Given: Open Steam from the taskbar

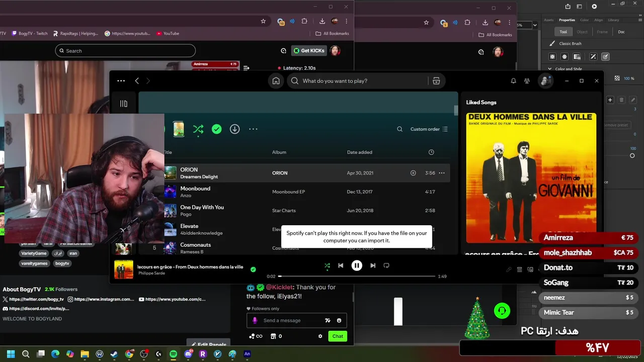Looking at the screenshot, I should (x=114, y=354).
